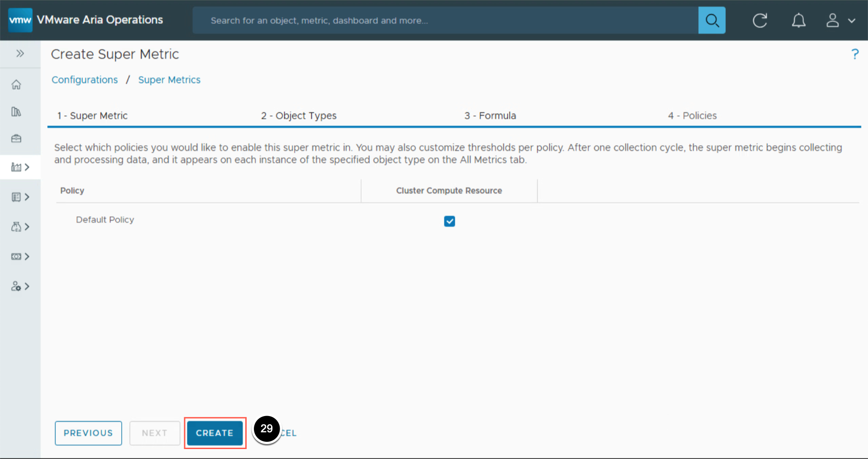Click the Home icon in sidebar
This screenshot has width=868, height=459.
pos(16,85)
